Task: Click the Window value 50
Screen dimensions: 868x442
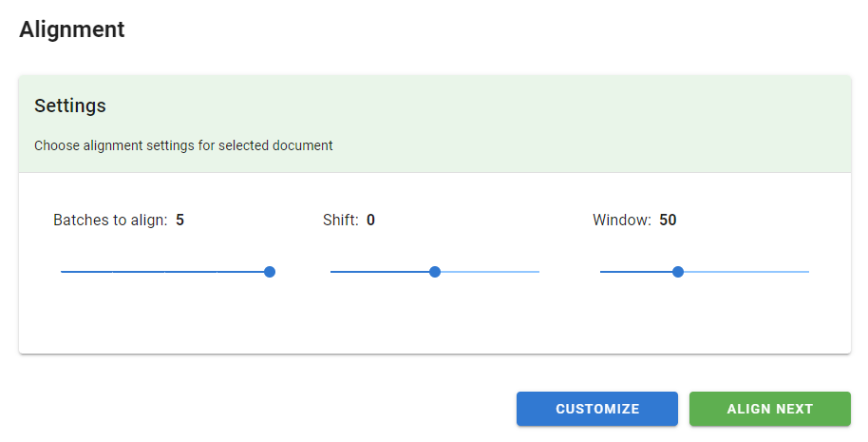Action: (x=668, y=221)
